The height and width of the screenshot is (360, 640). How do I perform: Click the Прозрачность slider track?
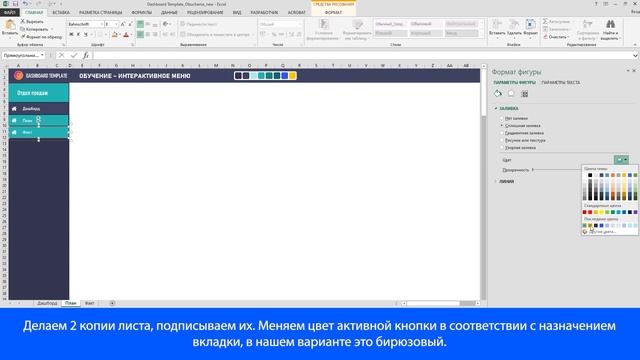coord(557,170)
